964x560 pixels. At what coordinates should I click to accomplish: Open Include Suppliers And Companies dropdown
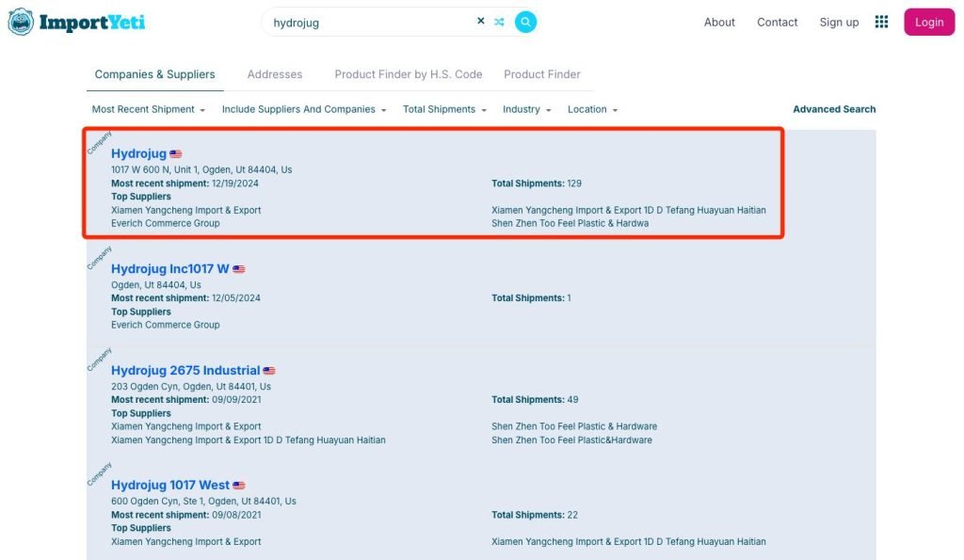[304, 109]
